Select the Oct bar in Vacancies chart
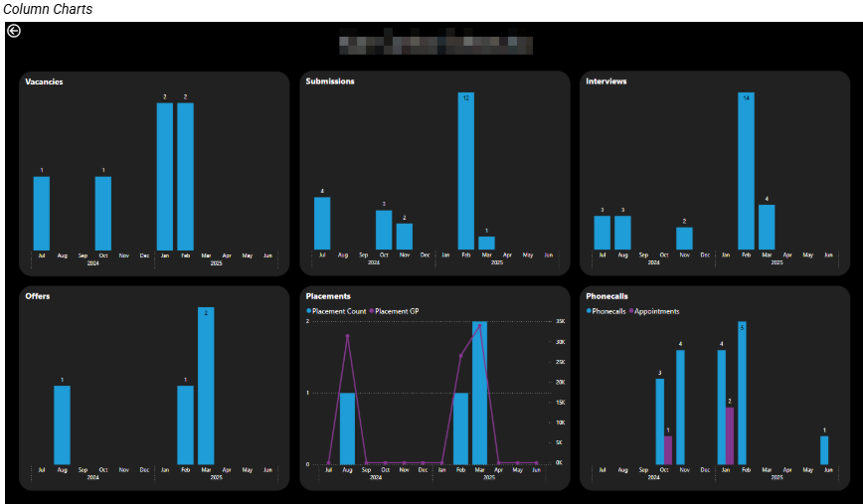 (x=103, y=214)
